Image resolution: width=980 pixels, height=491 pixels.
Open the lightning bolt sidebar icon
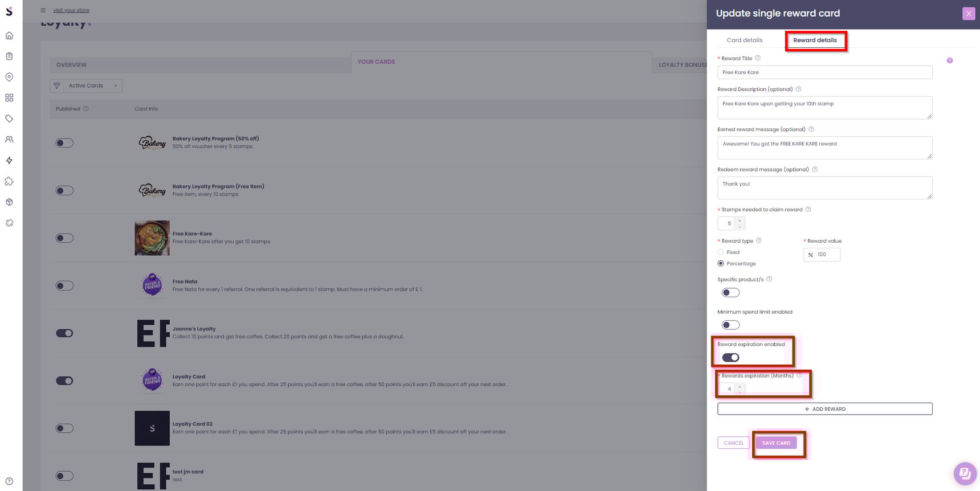pyautogui.click(x=9, y=161)
